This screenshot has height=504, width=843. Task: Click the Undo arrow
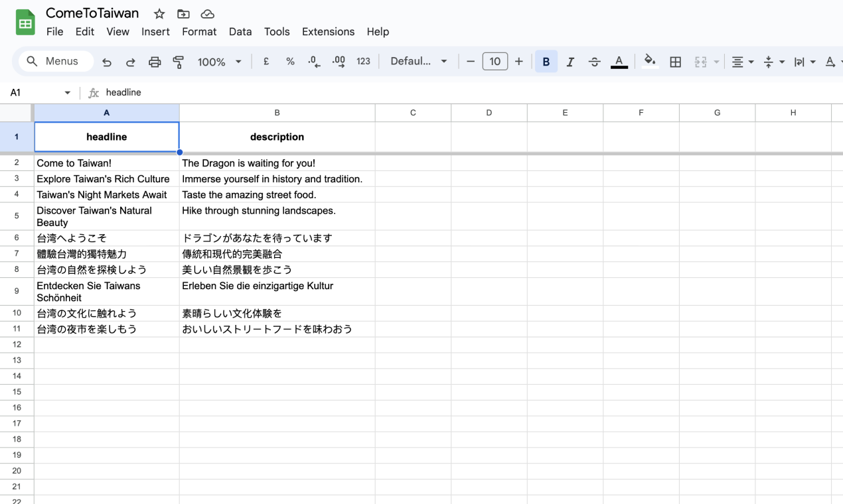[x=107, y=62]
